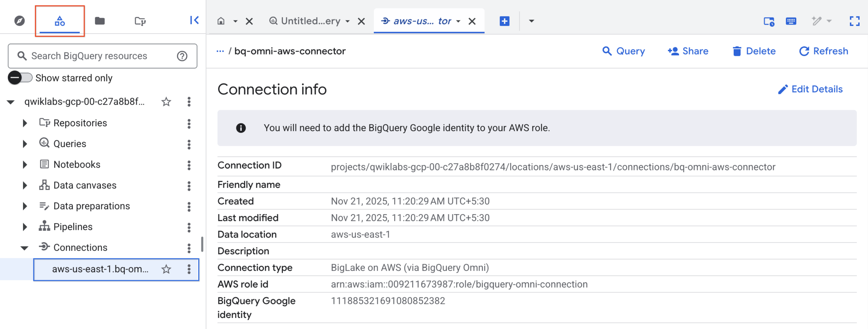This screenshot has width=868, height=329.
Task: Enter full screen mode
Action: point(855,21)
